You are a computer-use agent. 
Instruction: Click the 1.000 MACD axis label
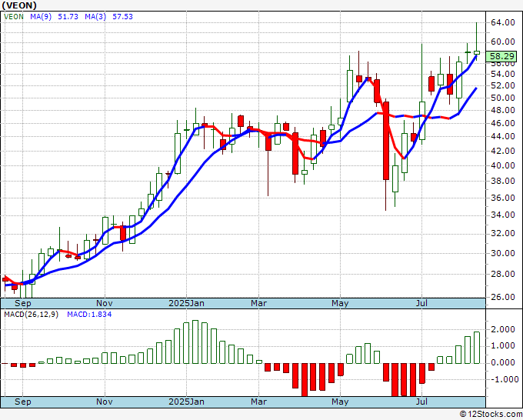[503, 346]
